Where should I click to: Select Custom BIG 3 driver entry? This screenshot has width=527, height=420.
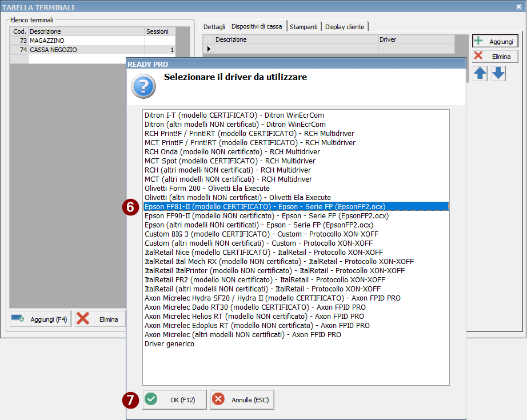pyautogui.click(x=261, y=234)
